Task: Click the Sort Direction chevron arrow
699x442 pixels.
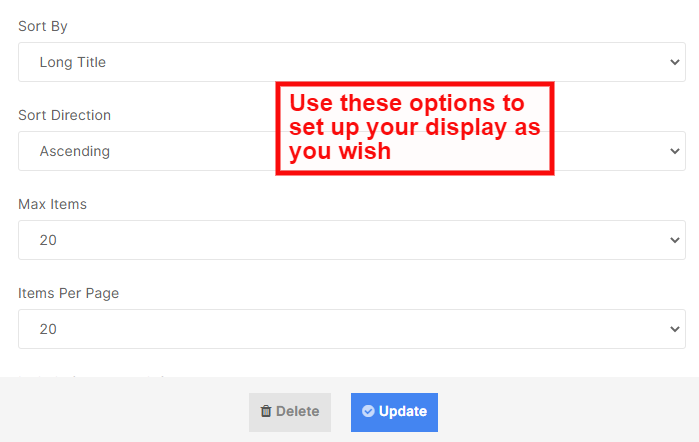Action: 674,151
